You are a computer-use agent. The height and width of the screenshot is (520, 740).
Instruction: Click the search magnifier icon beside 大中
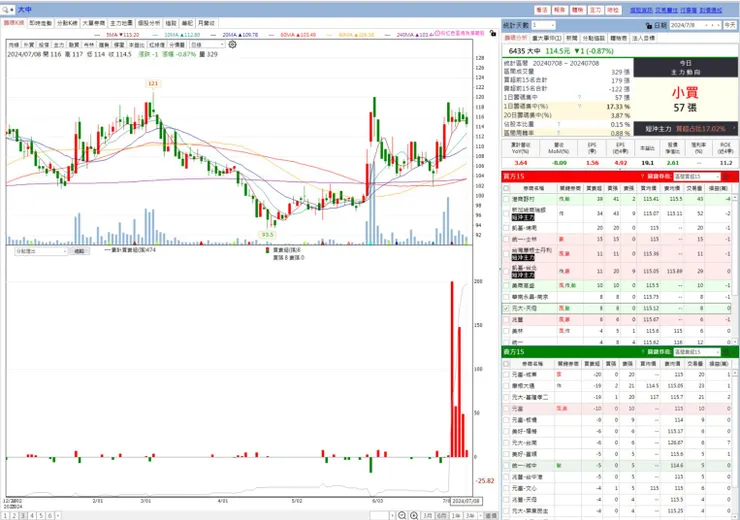6,9
